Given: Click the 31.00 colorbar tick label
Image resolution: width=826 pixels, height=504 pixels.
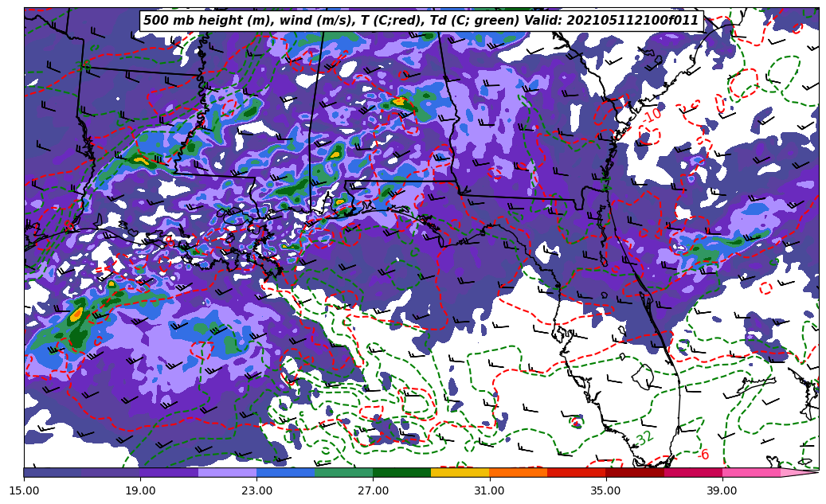Looking at the screenshot, I should coord(489,490).
